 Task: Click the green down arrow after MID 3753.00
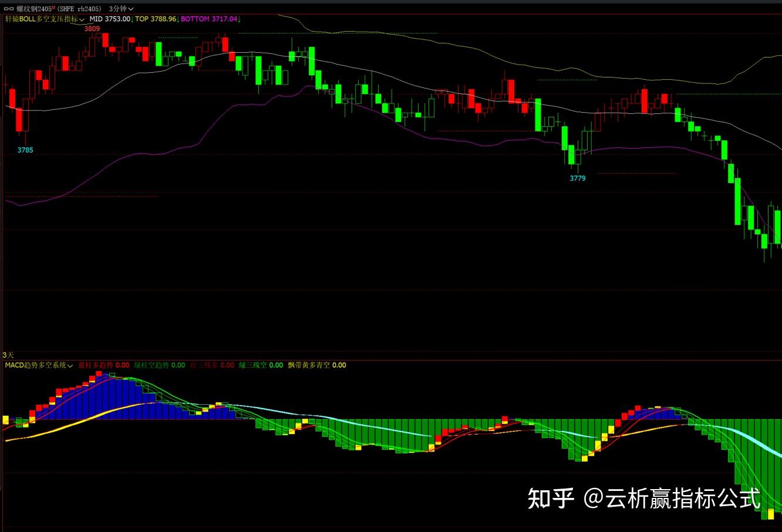[x=131, y=19]
